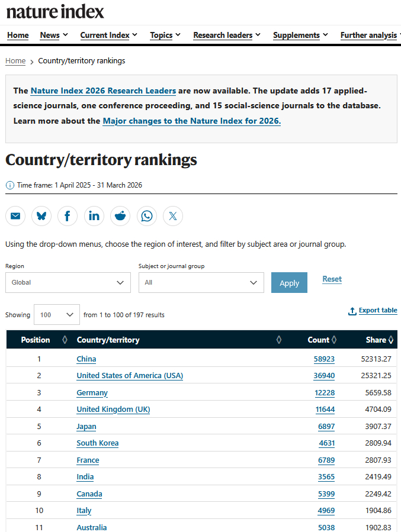
Task: Click the Country/territory rankings breadcrumb text
Action: 82,61
